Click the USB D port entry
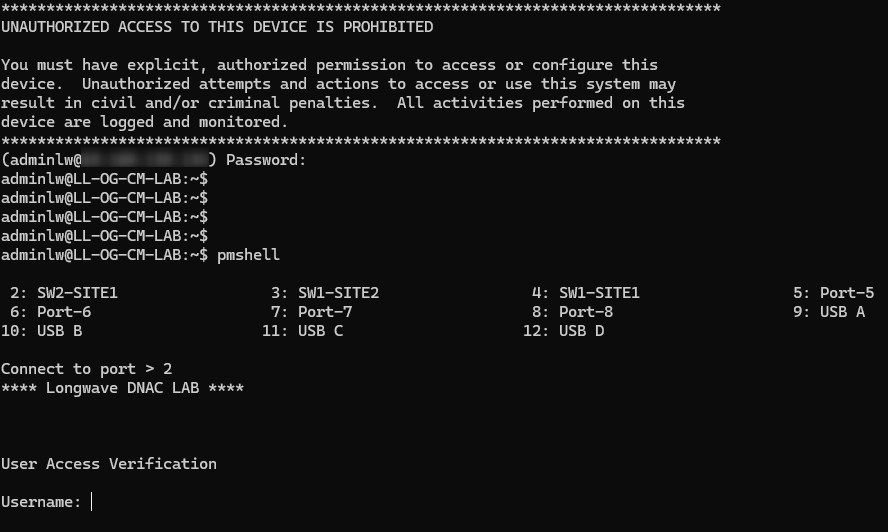This screenshot has height=532, width=888. click(581, 331)
